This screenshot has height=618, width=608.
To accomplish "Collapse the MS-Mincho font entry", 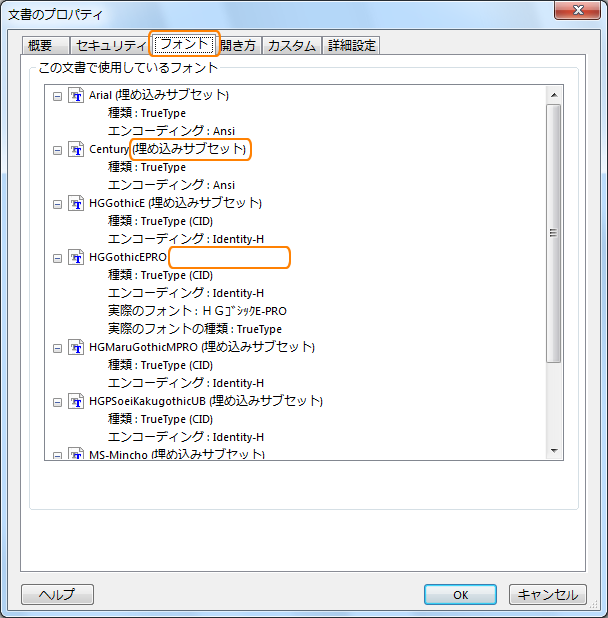I will point(58,456).
